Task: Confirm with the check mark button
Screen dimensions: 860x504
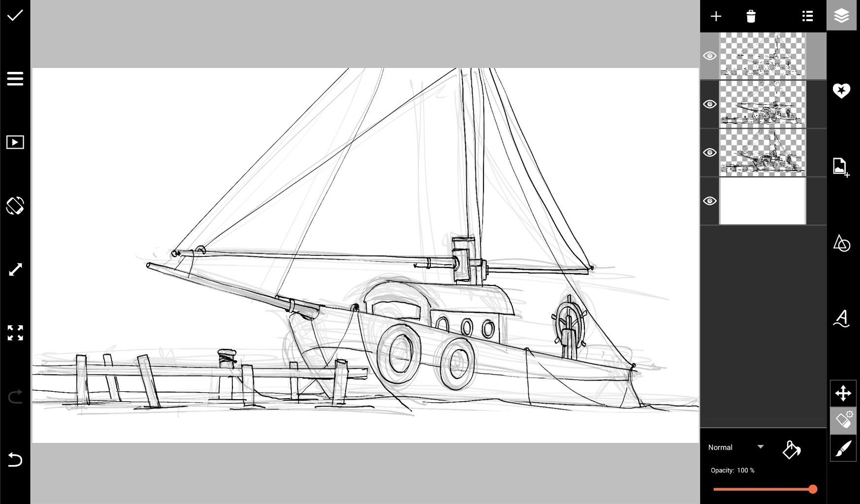Action: pos(15,15)
